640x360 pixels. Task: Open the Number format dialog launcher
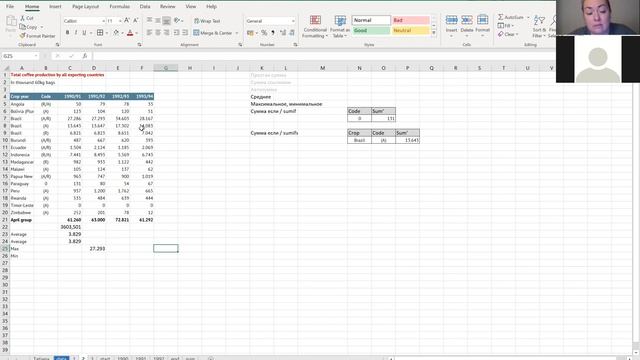click(x=296, y=45)
